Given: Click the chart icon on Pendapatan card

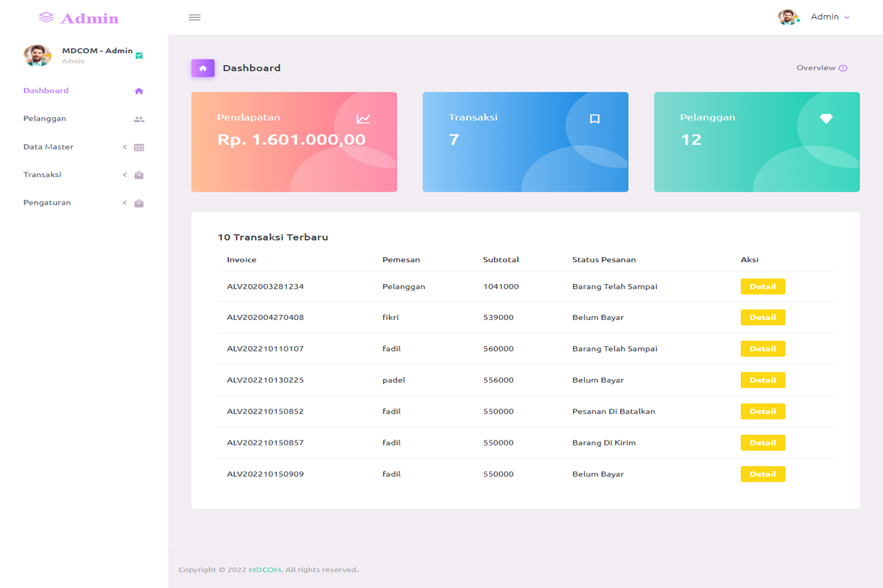Looking at the screenshot, I should 363,119.
